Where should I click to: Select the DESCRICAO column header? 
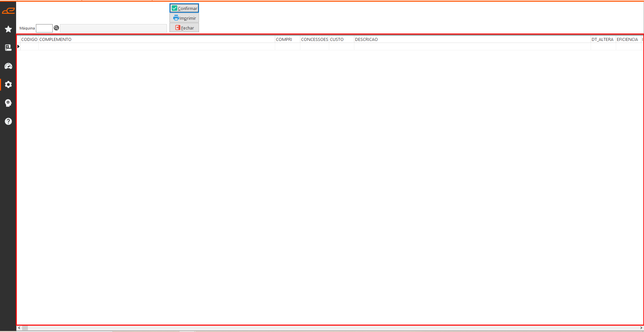[366, 40]
